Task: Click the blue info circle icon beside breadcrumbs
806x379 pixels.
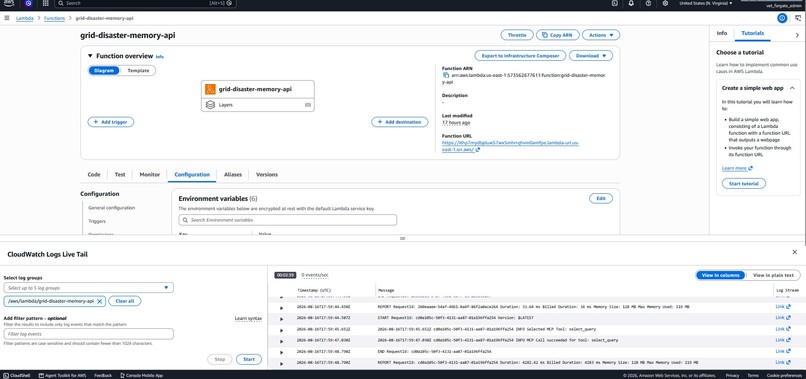Action: [782, 18]
